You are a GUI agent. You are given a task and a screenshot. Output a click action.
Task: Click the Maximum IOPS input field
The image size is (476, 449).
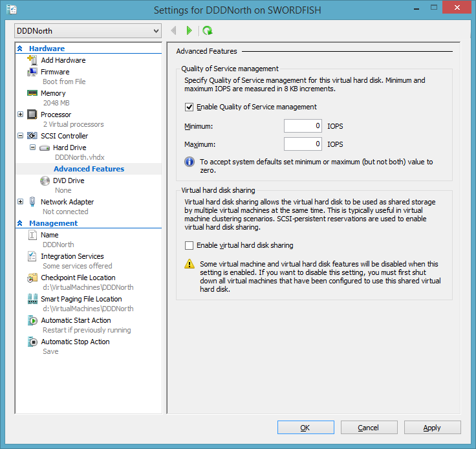[x=303, y=144]
